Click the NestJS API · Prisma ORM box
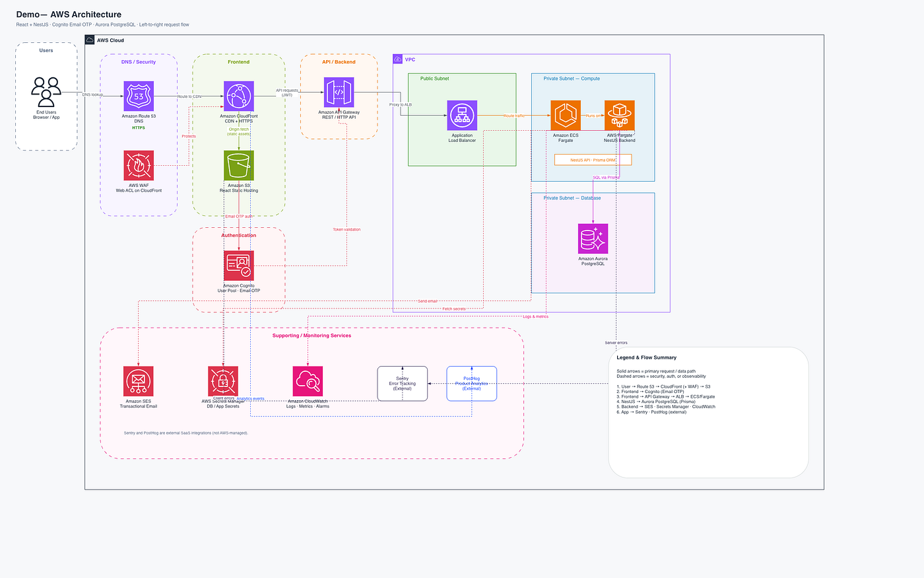 pyautogui.click(x=593, y=160)
